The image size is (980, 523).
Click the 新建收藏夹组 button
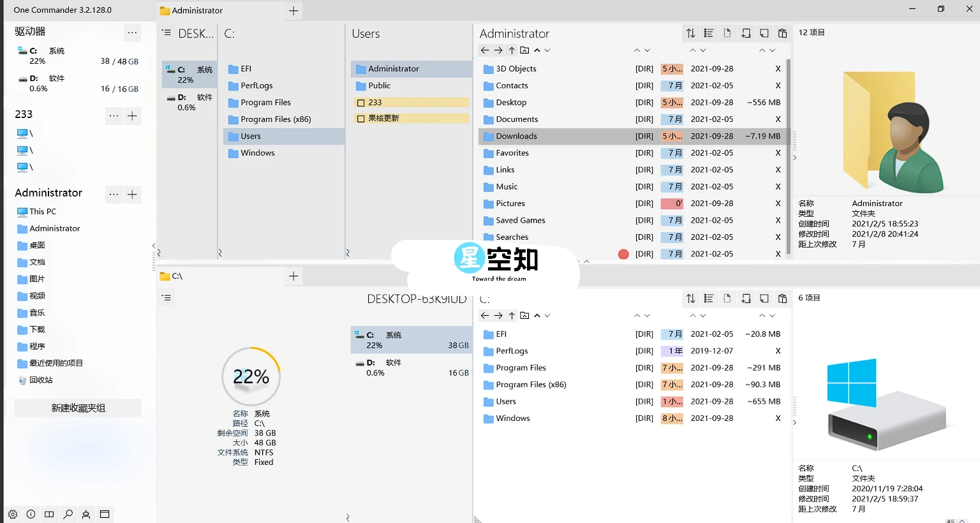click(x=77, y=408)
